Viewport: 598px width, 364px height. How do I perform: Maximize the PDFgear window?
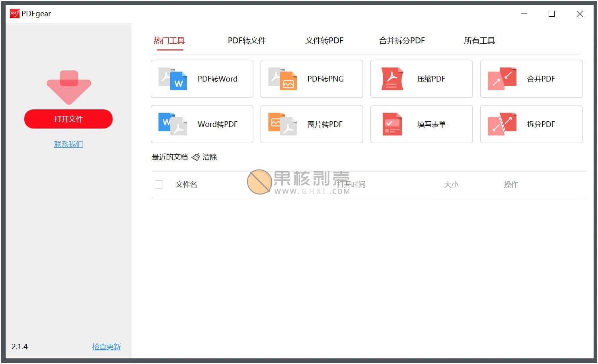pos(551,14)
